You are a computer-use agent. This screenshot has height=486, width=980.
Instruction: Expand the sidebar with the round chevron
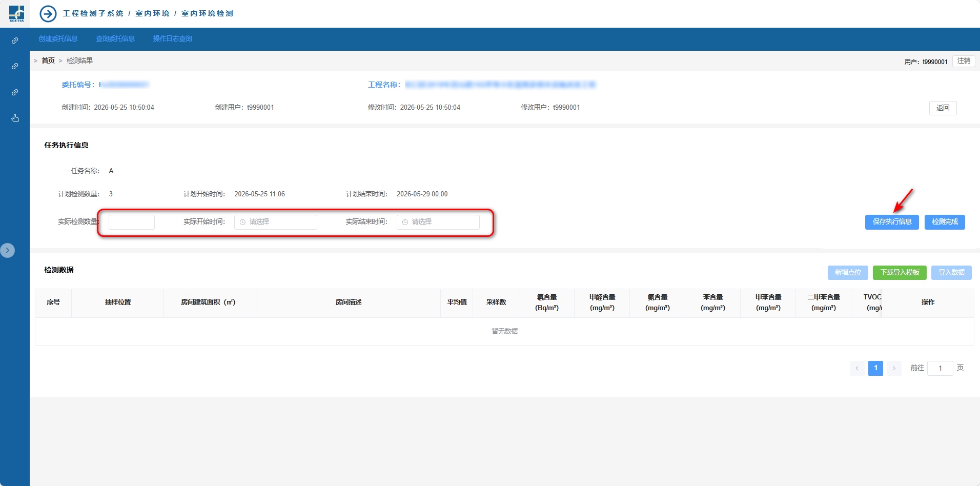(x=7, y=250)
